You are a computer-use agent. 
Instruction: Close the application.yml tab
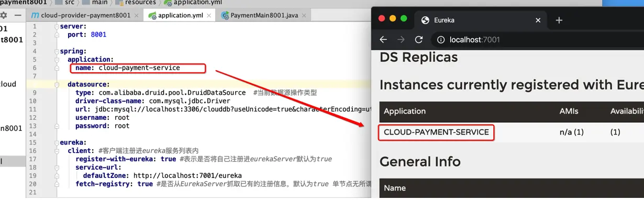click(x=209, y=16)
